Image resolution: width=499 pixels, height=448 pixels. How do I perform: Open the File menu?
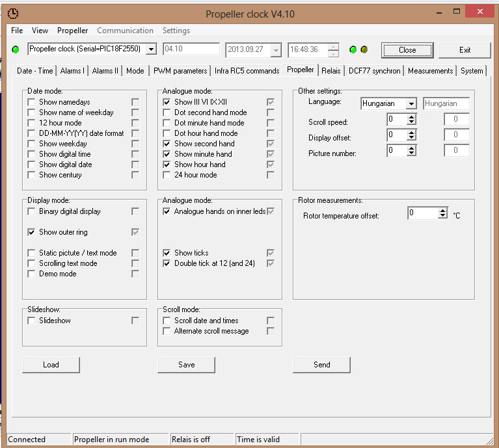point(17,31)
